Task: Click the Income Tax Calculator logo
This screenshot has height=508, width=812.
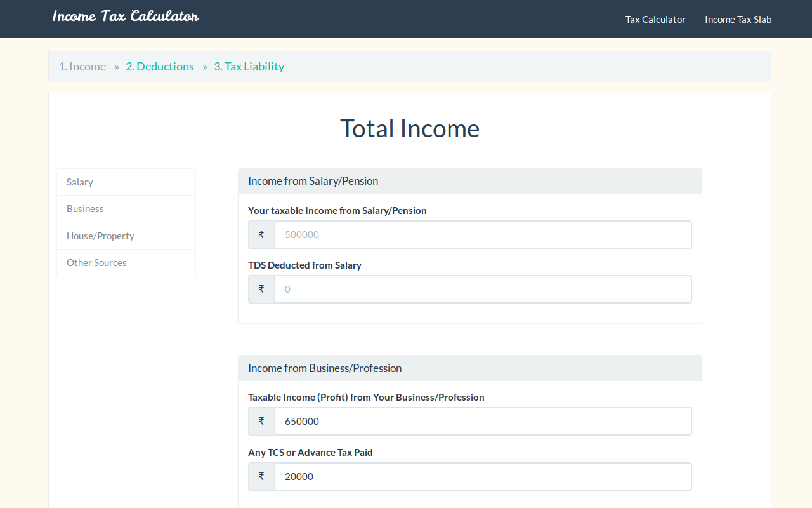Action: 125,17
